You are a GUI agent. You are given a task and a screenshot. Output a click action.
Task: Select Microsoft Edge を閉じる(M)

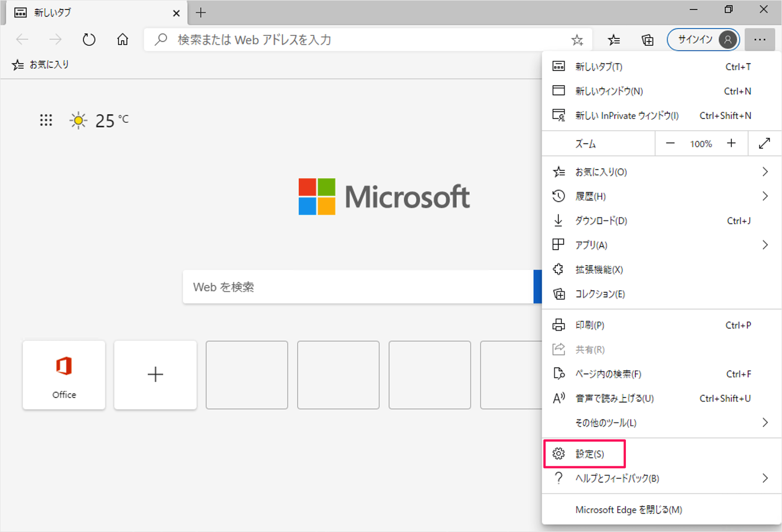[x=661, y=510]
